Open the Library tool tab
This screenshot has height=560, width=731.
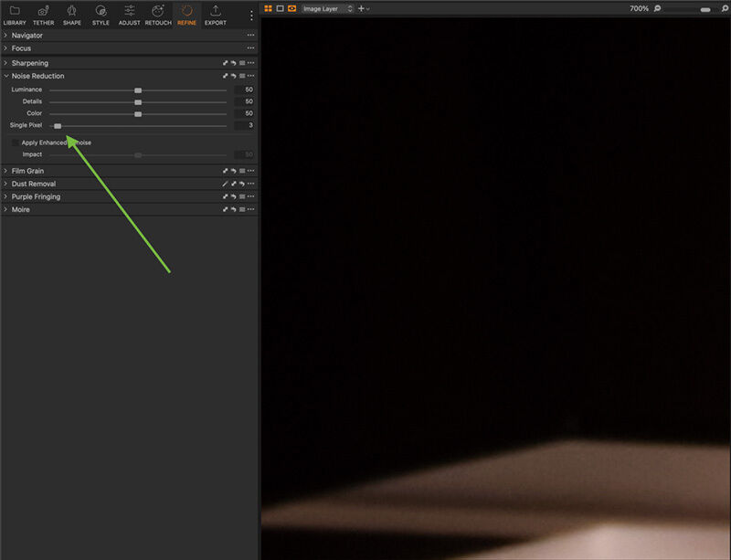coord(15,15)
